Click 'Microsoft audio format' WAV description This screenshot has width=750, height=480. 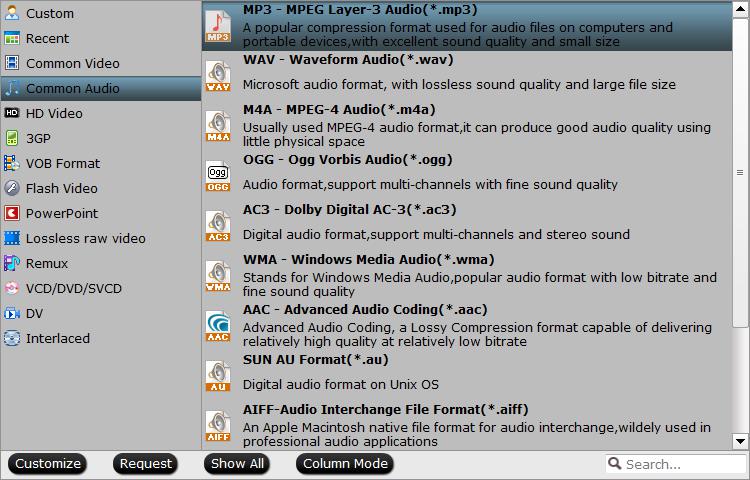click(459, 85)
